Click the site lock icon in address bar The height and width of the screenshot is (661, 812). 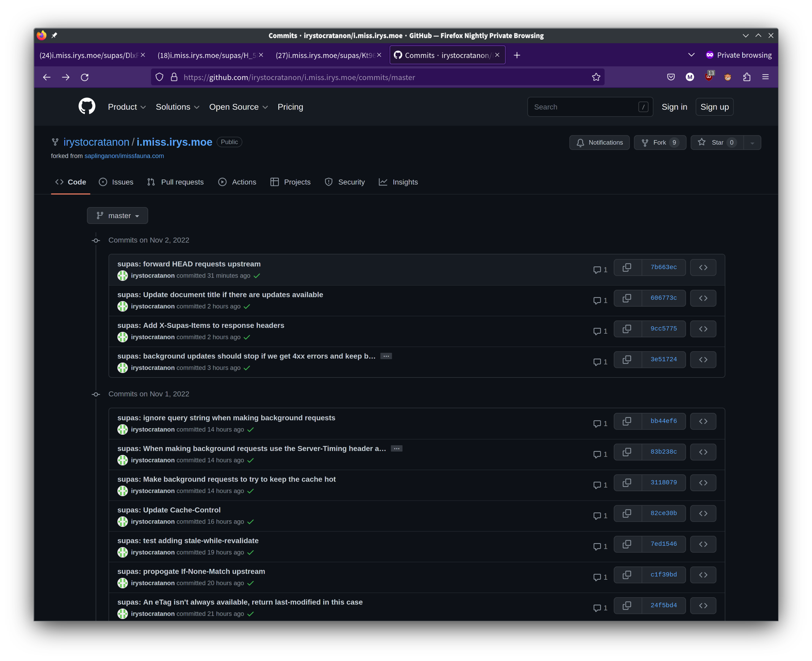click(174, 77)
